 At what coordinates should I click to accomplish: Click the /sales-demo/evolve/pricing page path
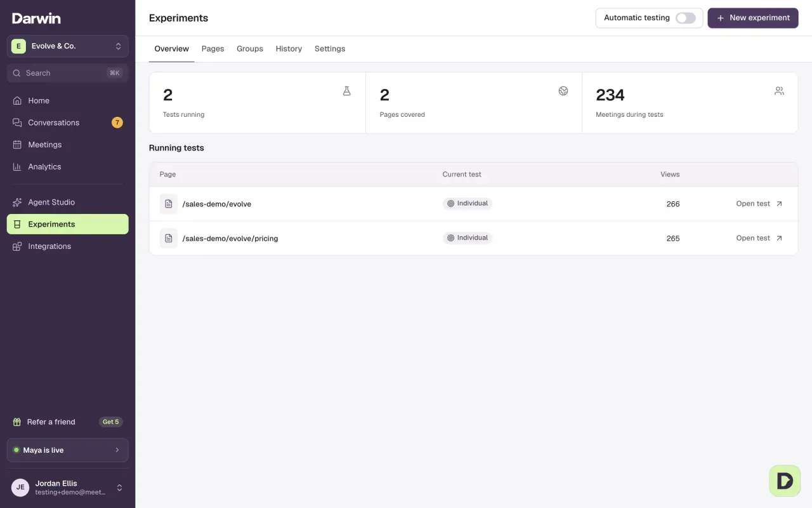(x=230, y=238)
